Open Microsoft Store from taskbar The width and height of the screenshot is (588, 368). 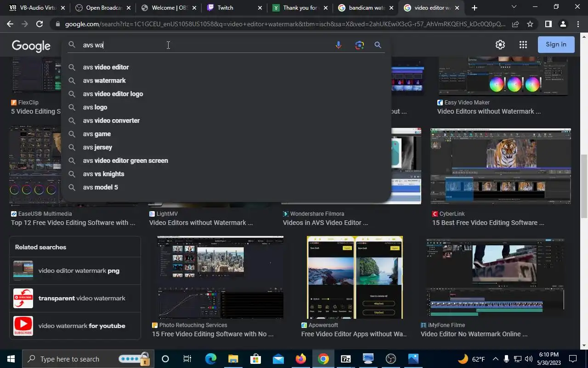point(255,359)
